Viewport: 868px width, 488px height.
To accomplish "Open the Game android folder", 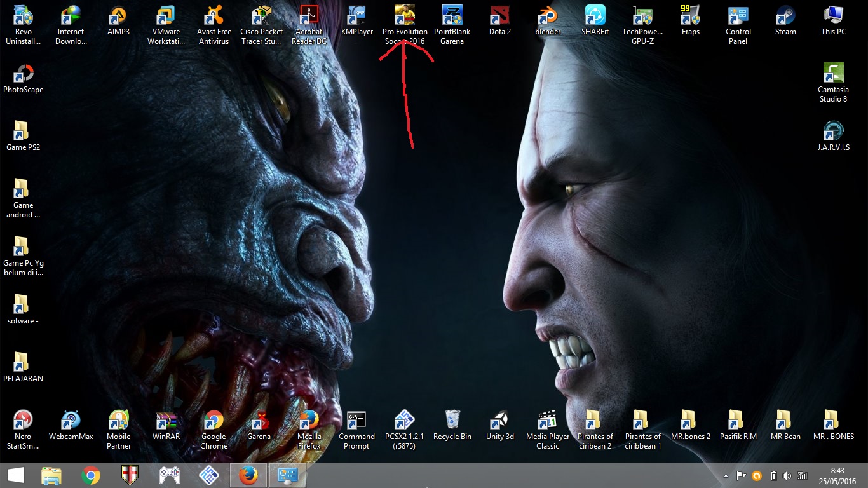I will point(23,199).
